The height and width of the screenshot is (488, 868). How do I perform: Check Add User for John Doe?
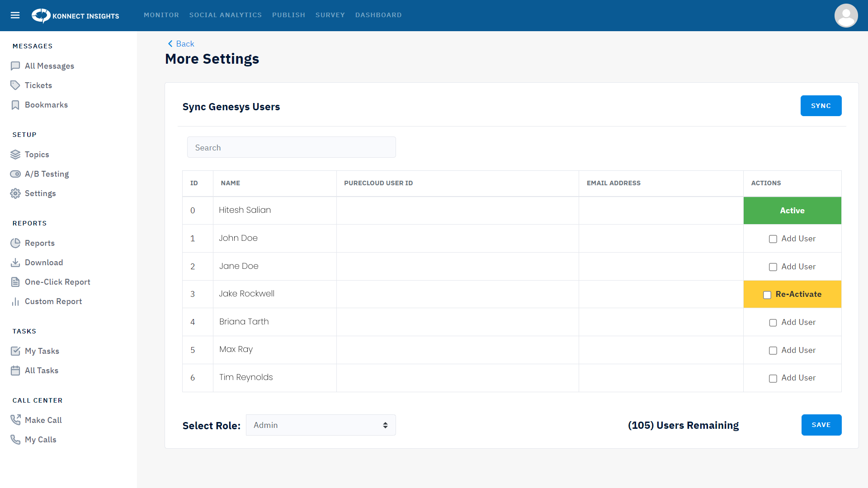773,239
